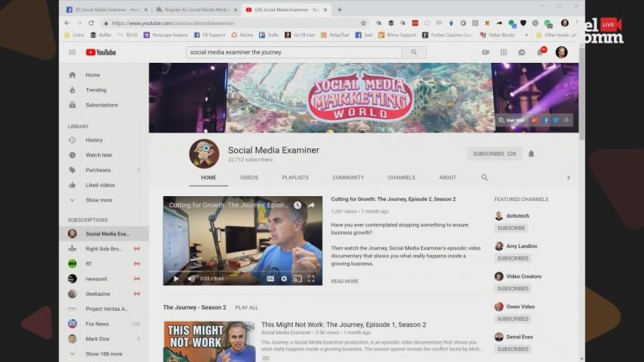This screenshot has width=644, height=362.
Task: Open the notifications bell in header
Action: [x=541, y=52]
